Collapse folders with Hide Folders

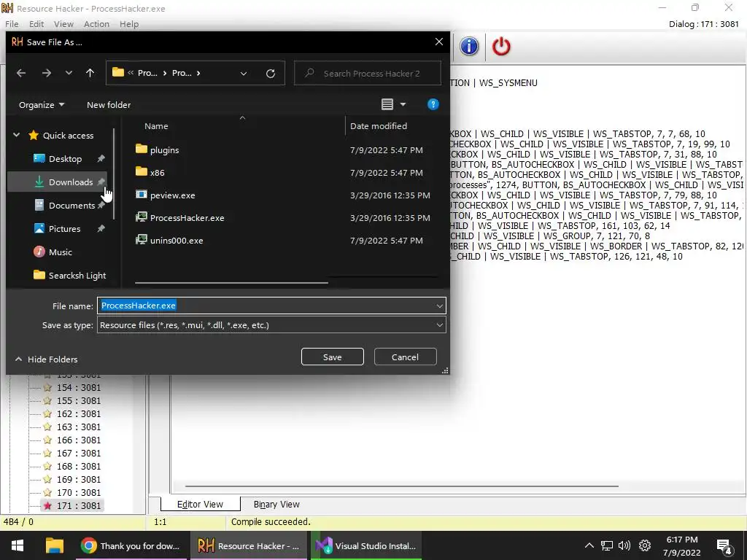46,359
